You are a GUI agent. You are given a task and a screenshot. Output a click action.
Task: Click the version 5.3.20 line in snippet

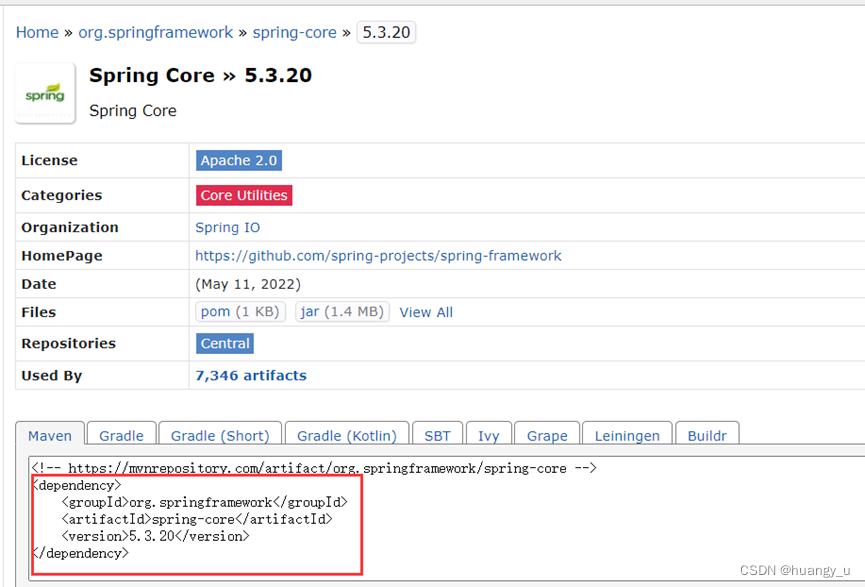(156, 536)
